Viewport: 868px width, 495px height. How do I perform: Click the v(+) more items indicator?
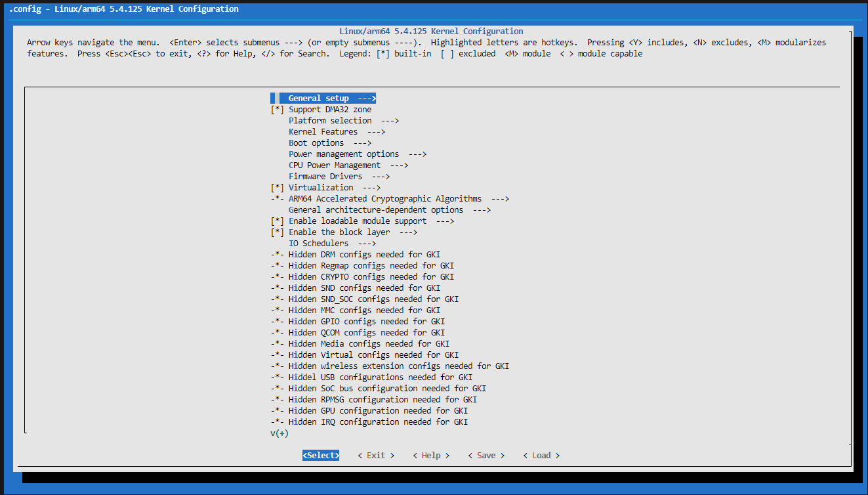pyautogui.click(x=279, y=433)
